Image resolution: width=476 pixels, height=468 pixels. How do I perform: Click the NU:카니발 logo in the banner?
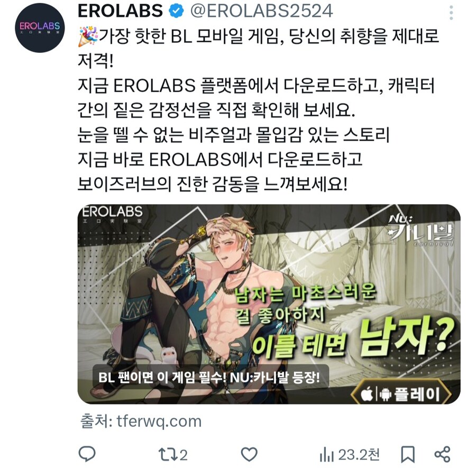pyautogui.click(x=420, y=231)
